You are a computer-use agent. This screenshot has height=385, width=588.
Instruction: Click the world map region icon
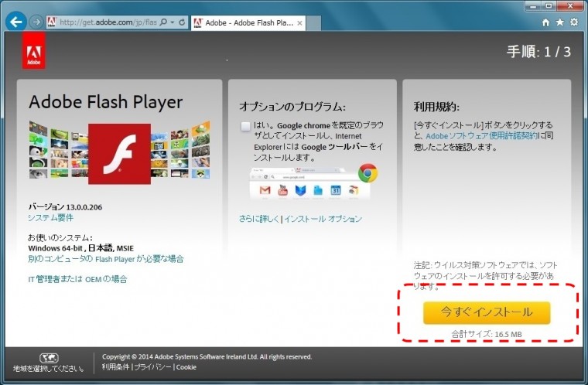coord(49,358)
